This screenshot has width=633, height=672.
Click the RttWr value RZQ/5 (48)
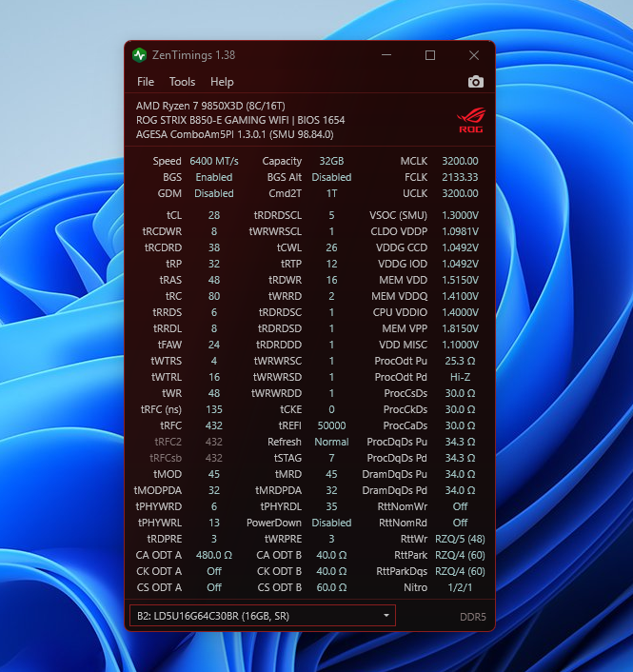tap(460, 539)
